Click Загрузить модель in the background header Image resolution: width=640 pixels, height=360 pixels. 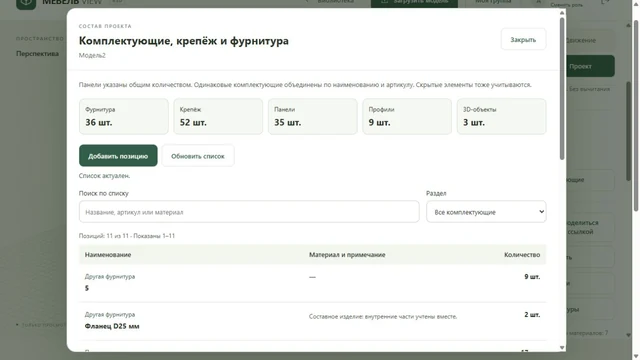[x=414, y=2]
